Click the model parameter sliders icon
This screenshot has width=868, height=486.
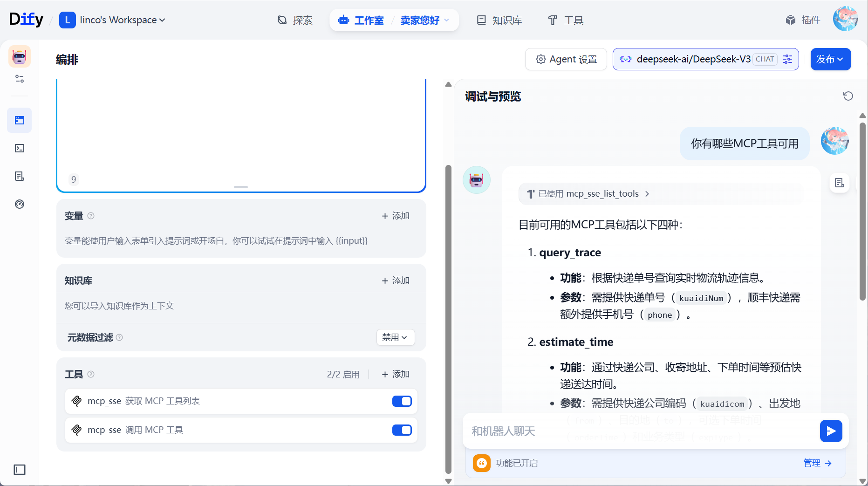pos(787,59)
